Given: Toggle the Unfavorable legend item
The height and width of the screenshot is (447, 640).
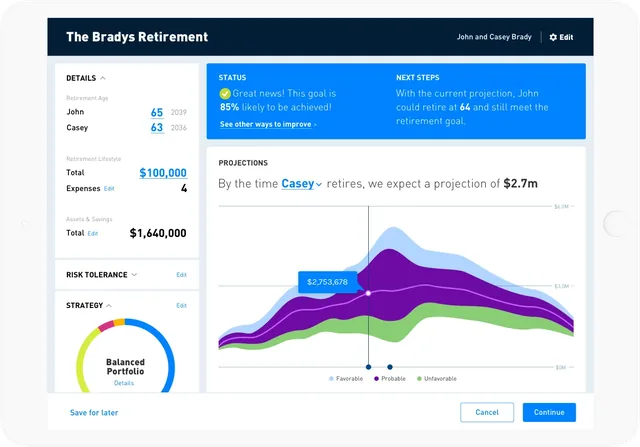Looking at the screenshot, I should click(x=437, y=379).
